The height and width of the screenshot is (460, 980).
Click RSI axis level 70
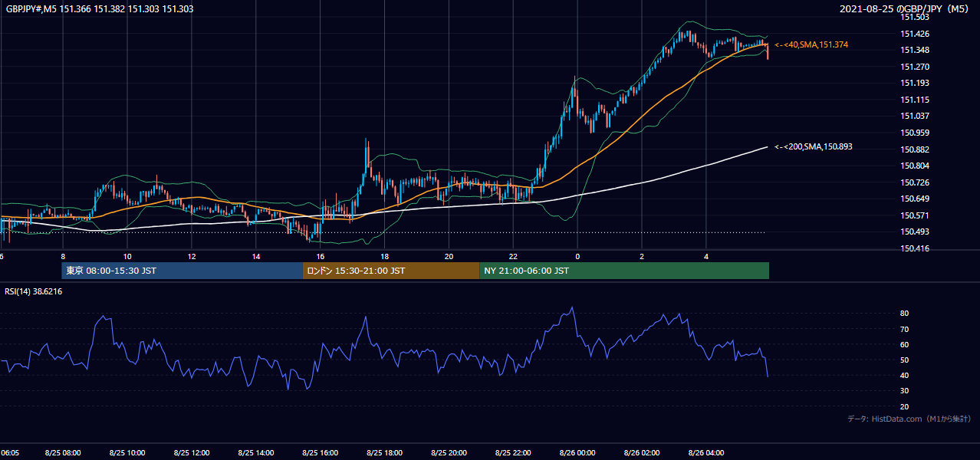pos(905,329)
